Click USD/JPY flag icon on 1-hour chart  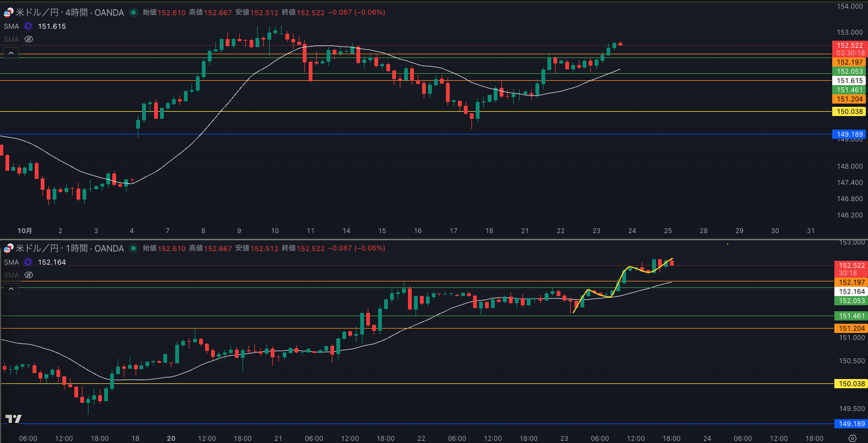coord(8,248)
